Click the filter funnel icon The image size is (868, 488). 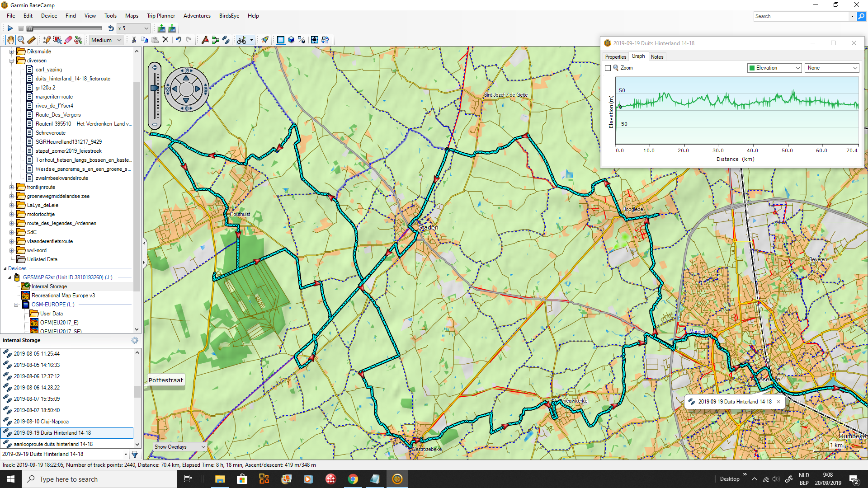135,454
